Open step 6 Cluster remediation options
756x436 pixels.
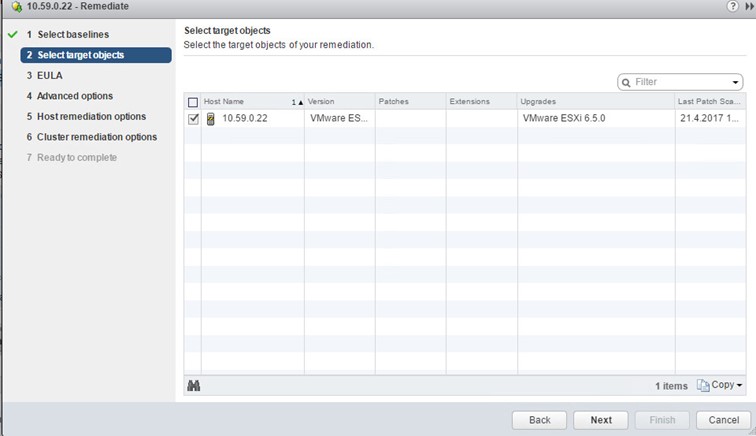click(x=92, y=137)
